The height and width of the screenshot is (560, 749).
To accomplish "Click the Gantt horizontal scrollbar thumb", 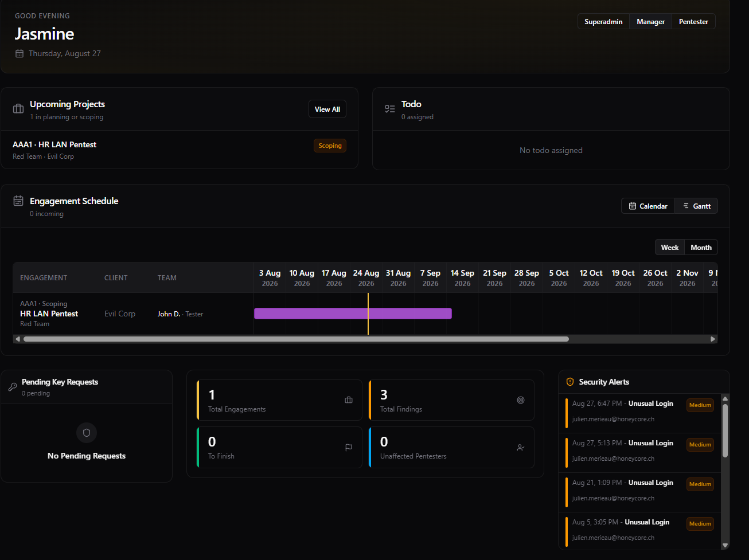I will 296,339.
